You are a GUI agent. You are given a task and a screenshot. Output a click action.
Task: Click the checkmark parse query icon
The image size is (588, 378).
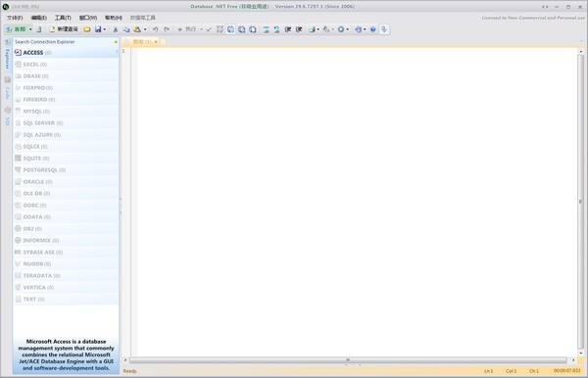(x=209, y=29)
